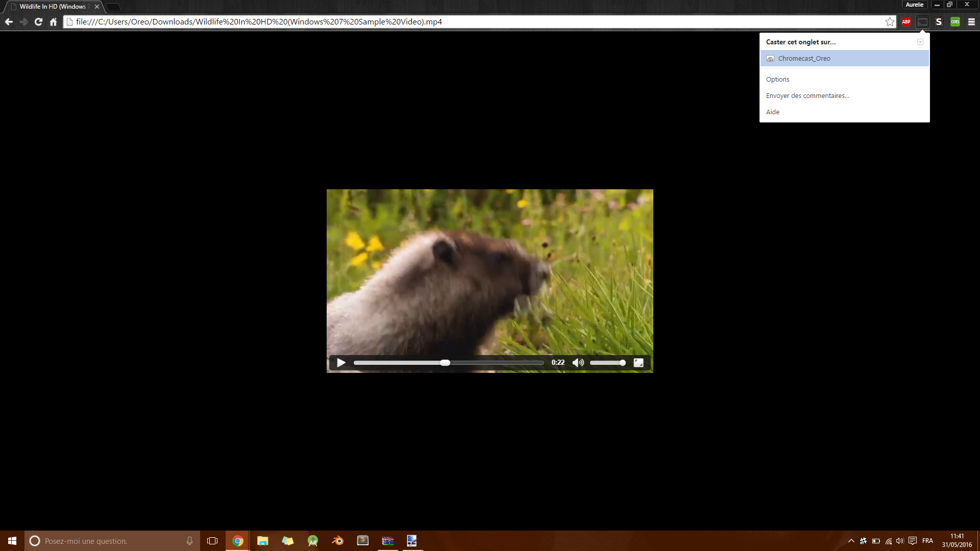Click the AdBlock Plus extension icon
The width and height of the screenshot is (980, 551).
(906, 22)
